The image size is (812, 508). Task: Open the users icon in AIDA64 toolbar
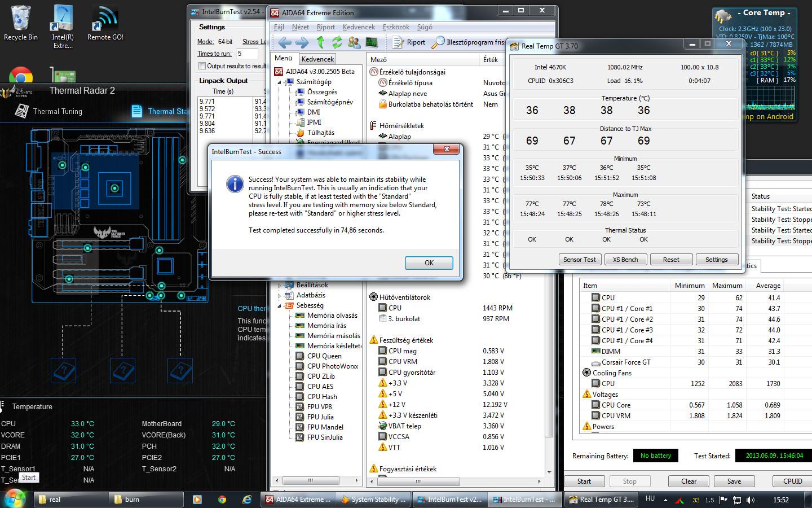(354, 42)
